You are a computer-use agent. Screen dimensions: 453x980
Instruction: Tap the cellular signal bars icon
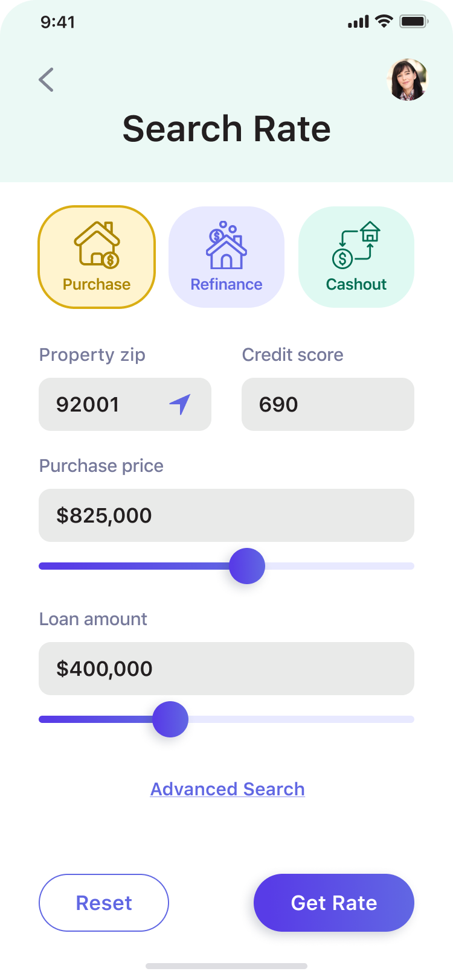(358, 22)
